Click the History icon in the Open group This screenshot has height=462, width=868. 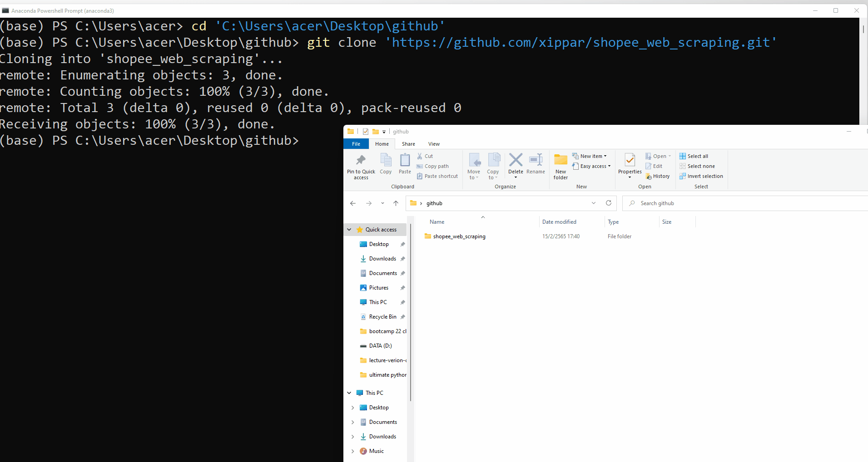tap(658, 176)
